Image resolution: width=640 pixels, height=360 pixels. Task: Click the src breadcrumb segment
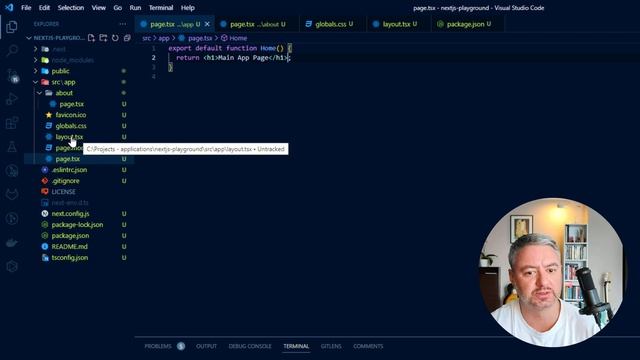pyautogui.click(x=147, y=38)
